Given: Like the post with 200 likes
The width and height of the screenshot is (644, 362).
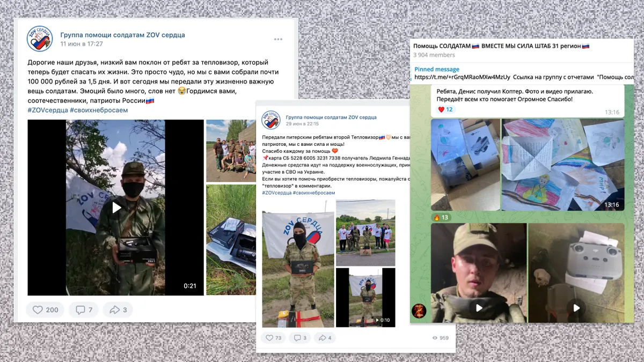Looking at the screenshot, I should click(45, 309).
